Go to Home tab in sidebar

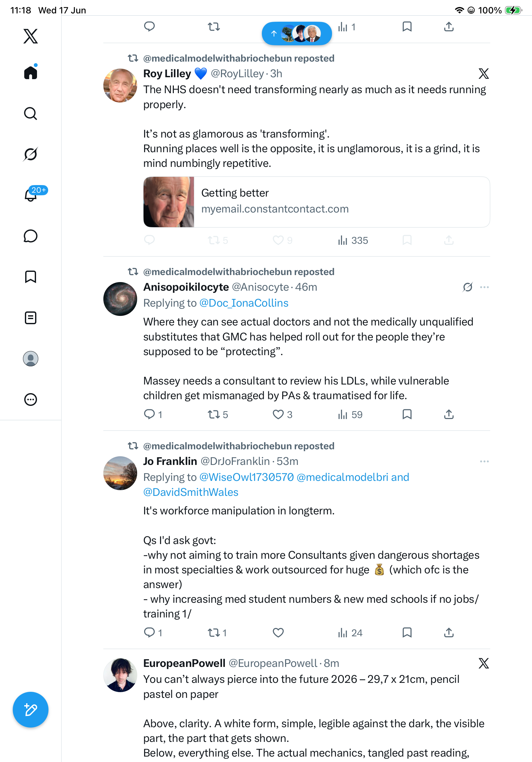[x=31, y=72]
